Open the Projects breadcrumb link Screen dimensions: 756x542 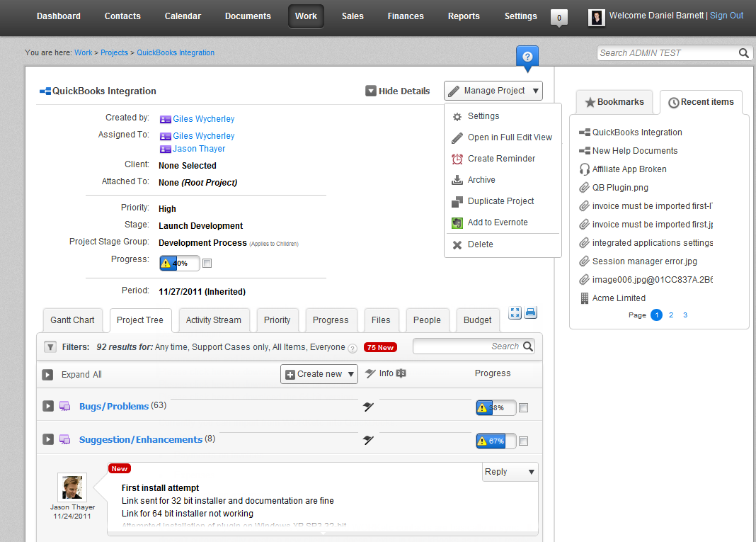(x=114, y=52)
